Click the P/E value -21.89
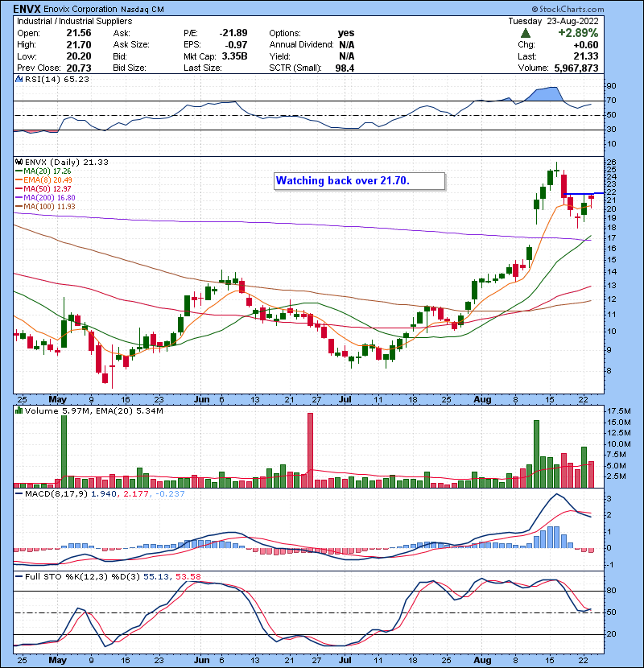644x668 pixels. pyautogui.click(x=233, y=33)
